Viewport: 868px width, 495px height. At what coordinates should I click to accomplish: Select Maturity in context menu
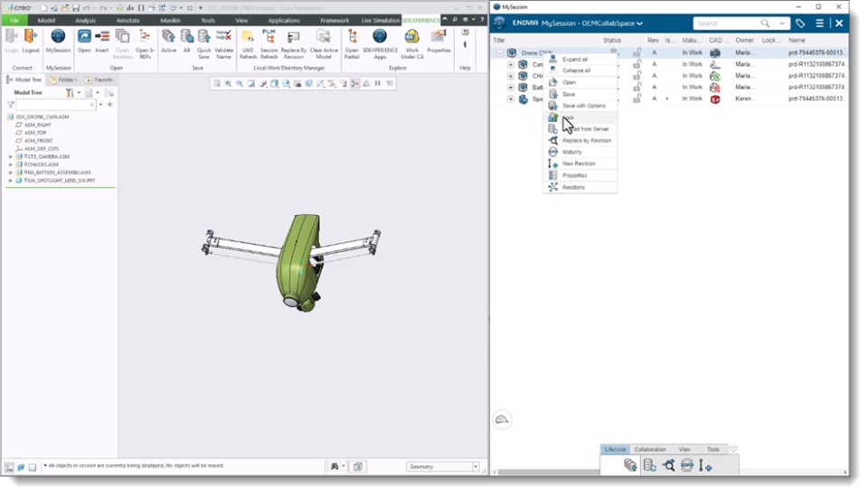pos(580,152)
